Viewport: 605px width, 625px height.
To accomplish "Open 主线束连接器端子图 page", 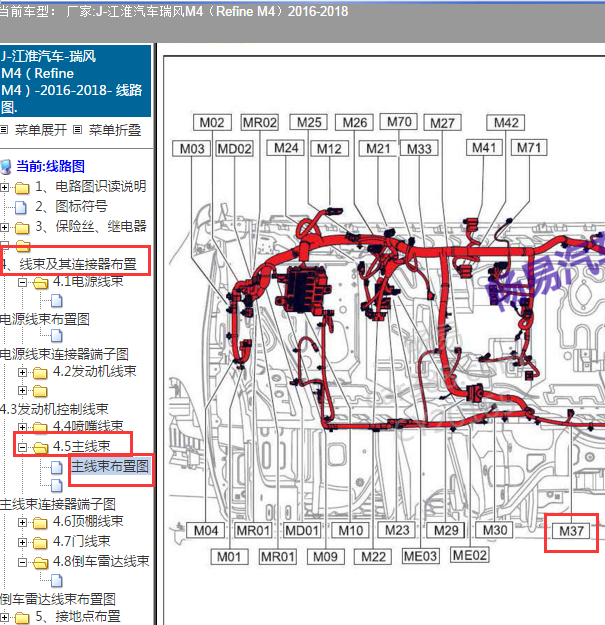I will pyautogui.click(x=58, y=504).
